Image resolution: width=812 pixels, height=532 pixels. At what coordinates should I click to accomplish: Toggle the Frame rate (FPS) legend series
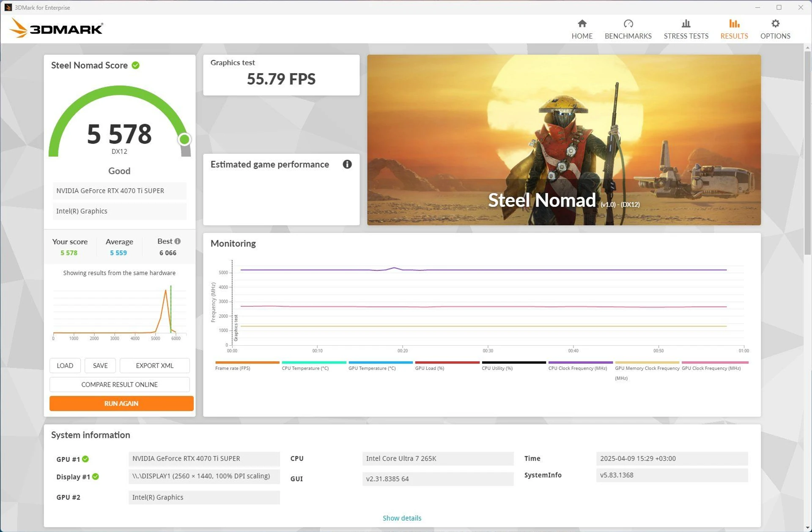pyautogui.click(x=247, y=366)
